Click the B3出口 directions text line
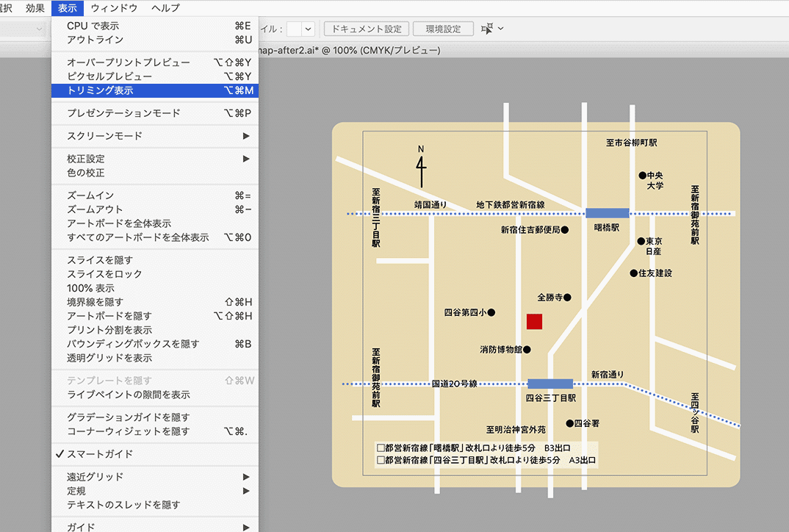 click(474, 448)
